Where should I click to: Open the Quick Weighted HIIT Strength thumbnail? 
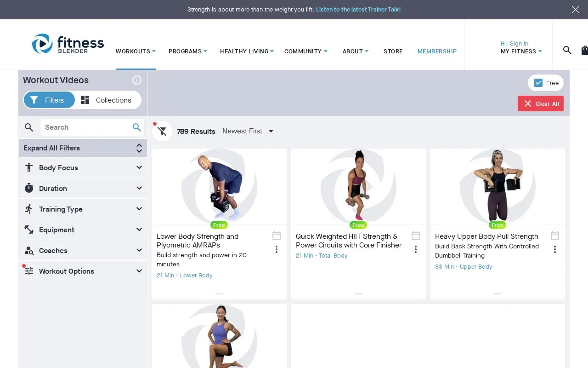358,187
